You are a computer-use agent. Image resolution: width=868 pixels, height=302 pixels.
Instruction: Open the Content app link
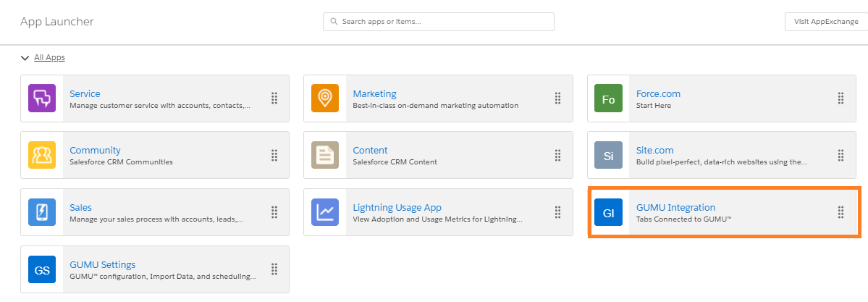coord(371,150)
